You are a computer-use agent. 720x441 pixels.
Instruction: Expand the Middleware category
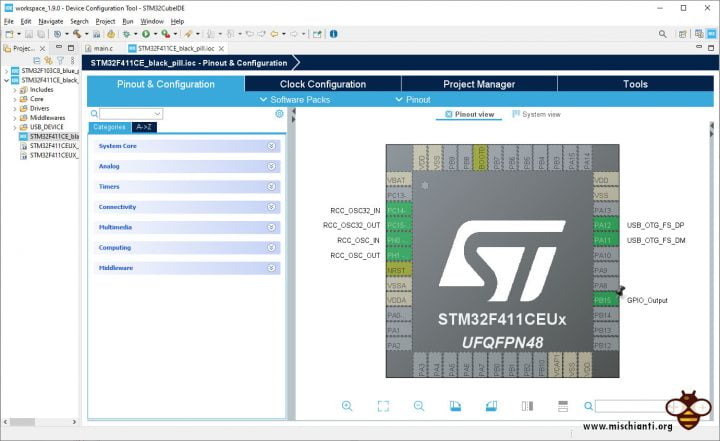(x=187, y=268)
